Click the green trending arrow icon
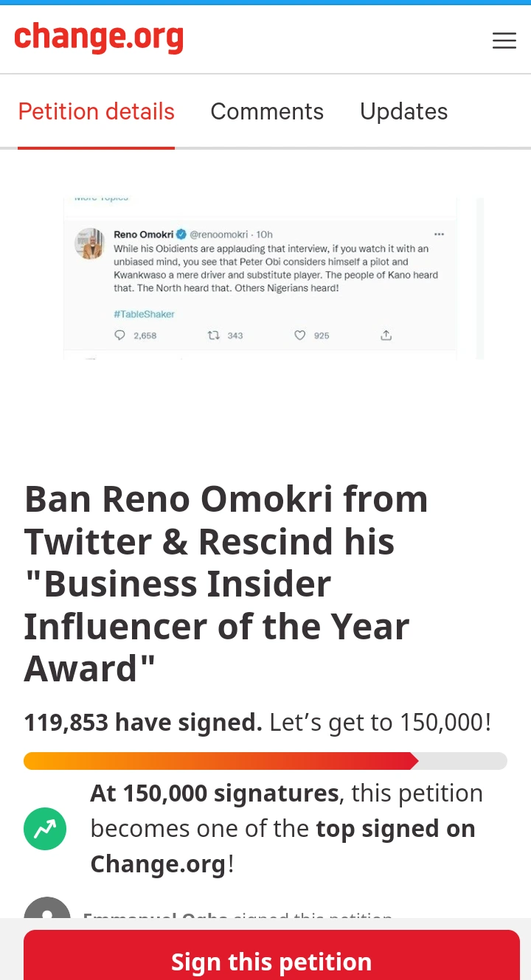531x980 pixels. pyautogui.click(x=45, y=829)
